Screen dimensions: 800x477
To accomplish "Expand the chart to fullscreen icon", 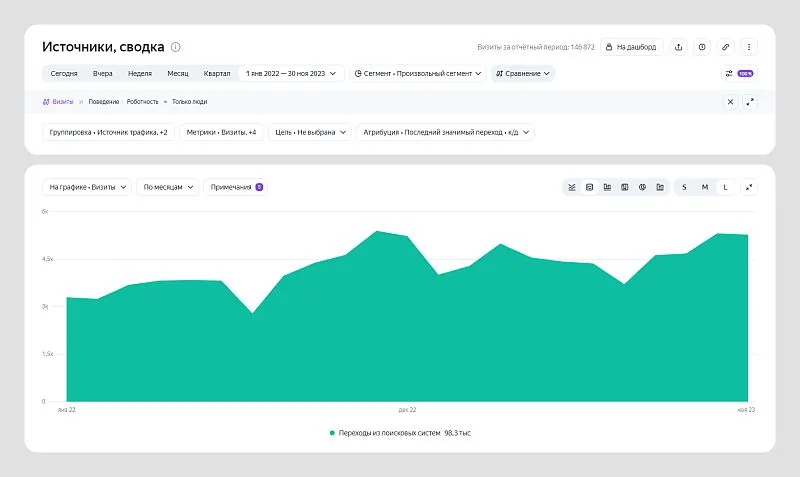I will [x=749, y=187].
